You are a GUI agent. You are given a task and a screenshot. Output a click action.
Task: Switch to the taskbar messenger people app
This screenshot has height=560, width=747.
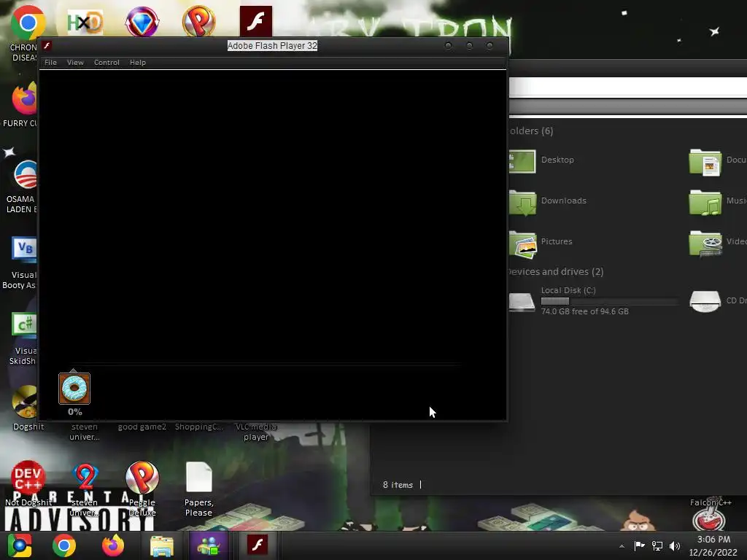(x=209, y=545)
